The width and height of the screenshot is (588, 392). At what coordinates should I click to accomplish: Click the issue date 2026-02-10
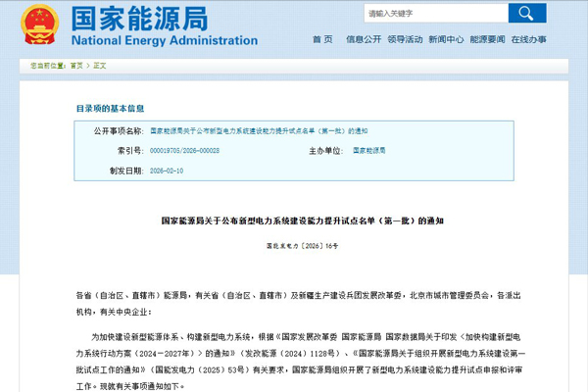[x=167, y=170]
